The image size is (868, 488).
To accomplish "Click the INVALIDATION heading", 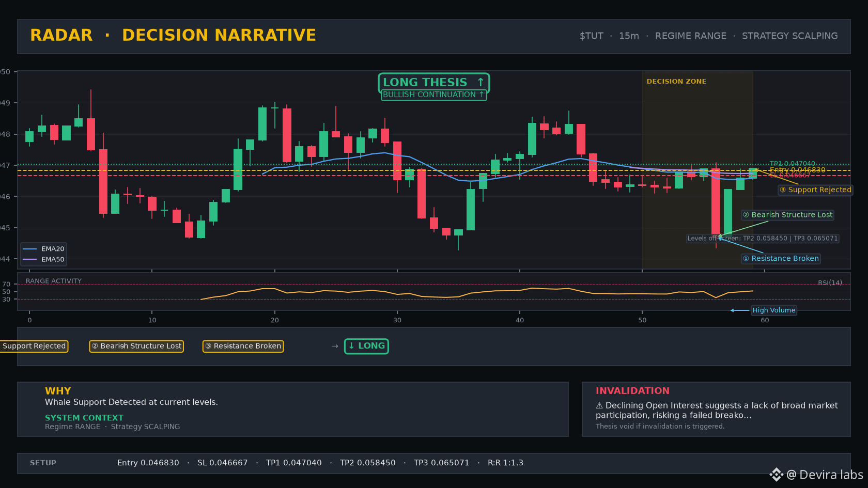I will pos(632,391).
